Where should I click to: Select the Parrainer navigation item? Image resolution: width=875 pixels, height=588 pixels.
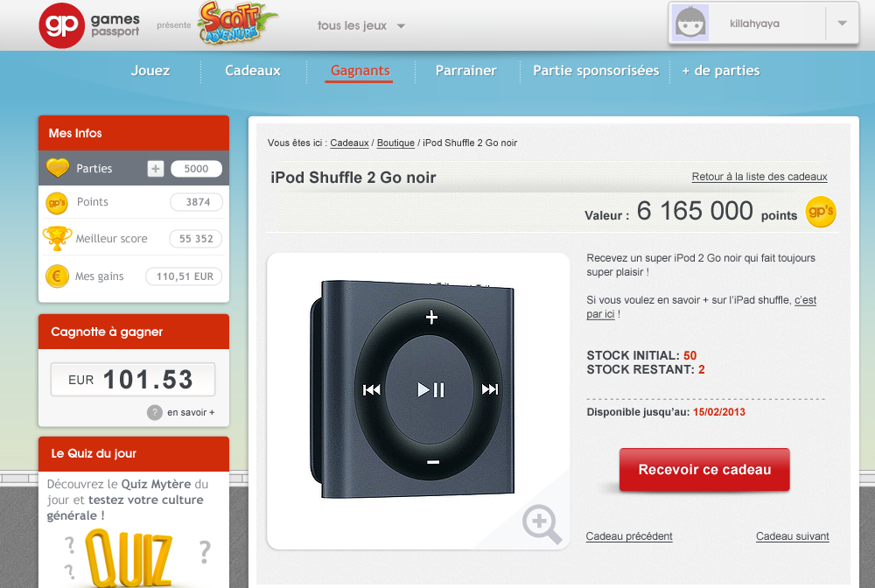(x=466, y=71)
